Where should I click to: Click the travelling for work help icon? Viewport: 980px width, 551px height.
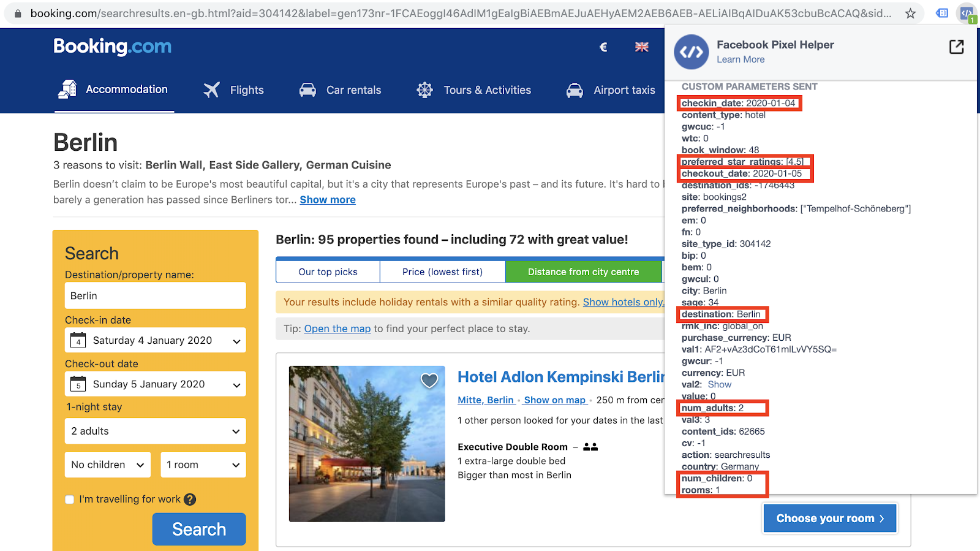pyautogui.click(x=190, y=500)
